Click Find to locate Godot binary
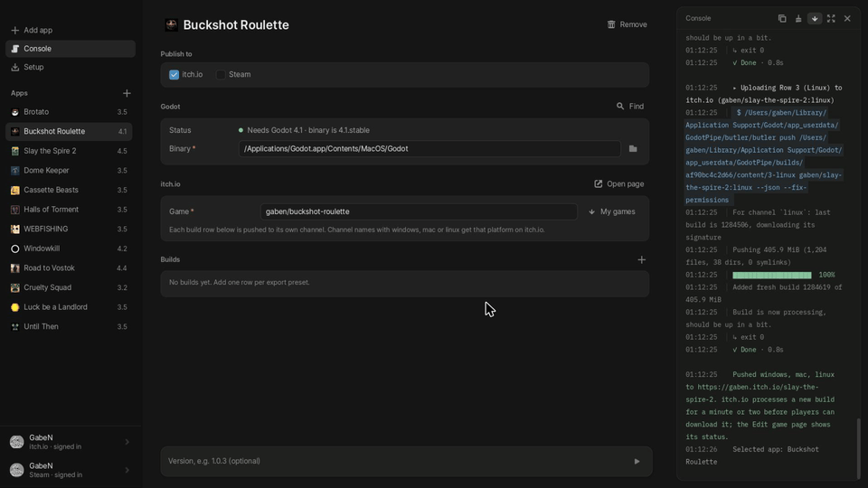This screenshot has width=868, height=488. coord(630,107)
